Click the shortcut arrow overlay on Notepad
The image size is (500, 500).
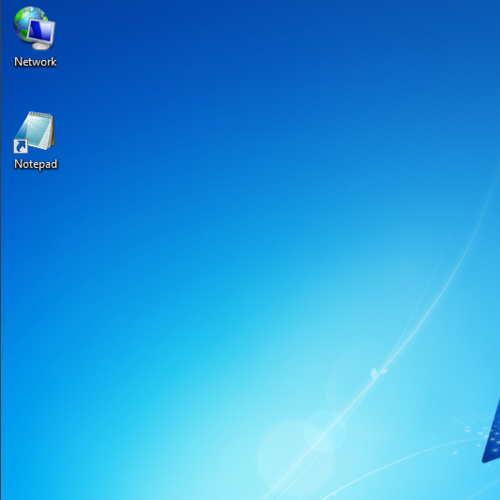(x=20, y=146)
